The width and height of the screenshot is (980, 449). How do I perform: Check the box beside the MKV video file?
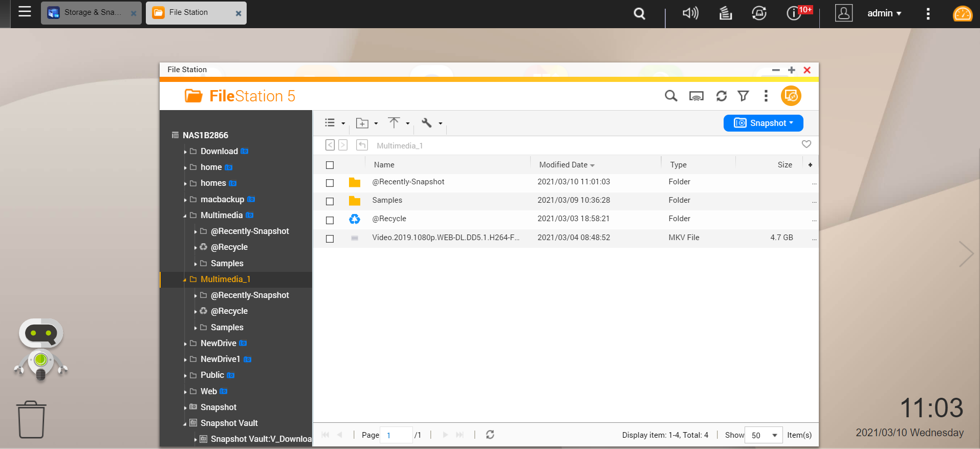[x=330, y=239]
